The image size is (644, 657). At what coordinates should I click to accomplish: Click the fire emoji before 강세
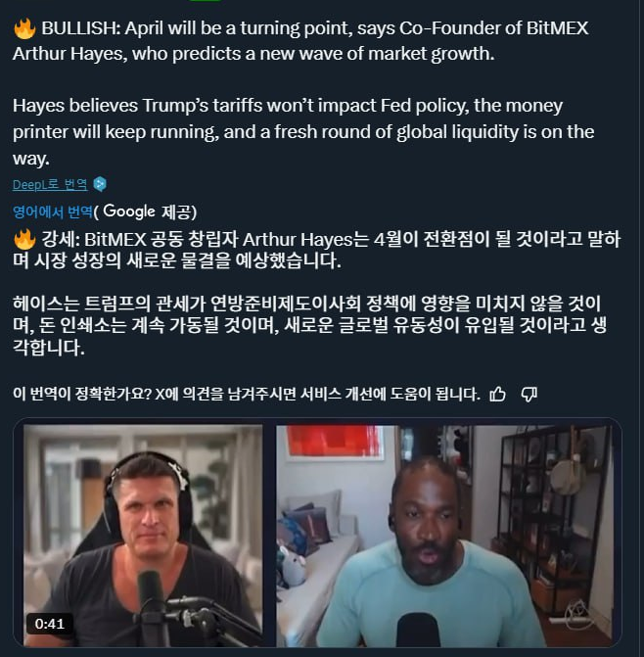click(x=24, y=240)
